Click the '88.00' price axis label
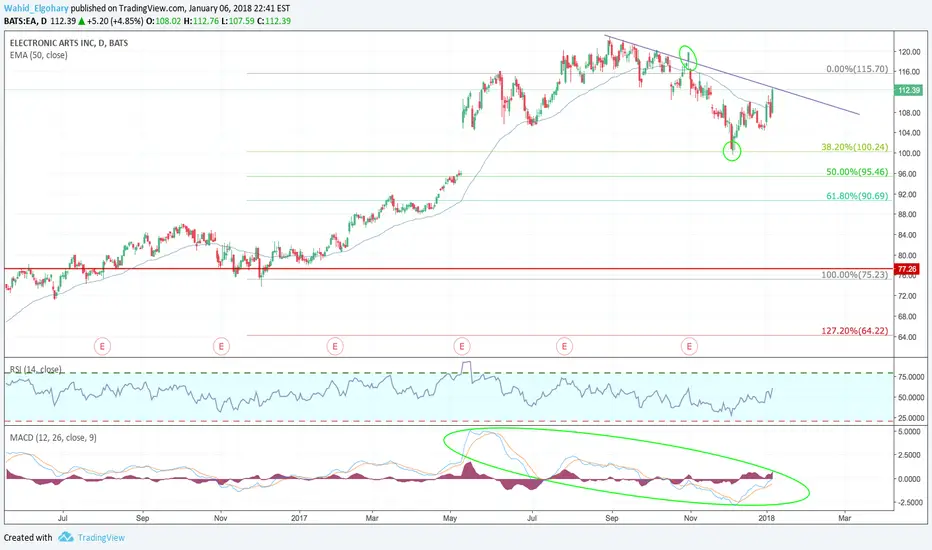This screenshot has width=932, height=550. point(909,215)
